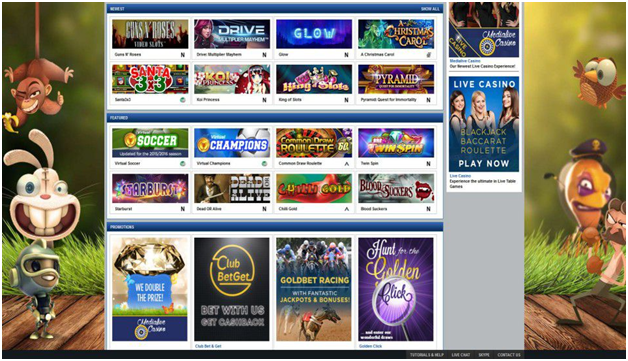The width and height of the screenshot is (628, 361).
Task: Launch the Starburst slot thumbnail
Action: point(150,188)
